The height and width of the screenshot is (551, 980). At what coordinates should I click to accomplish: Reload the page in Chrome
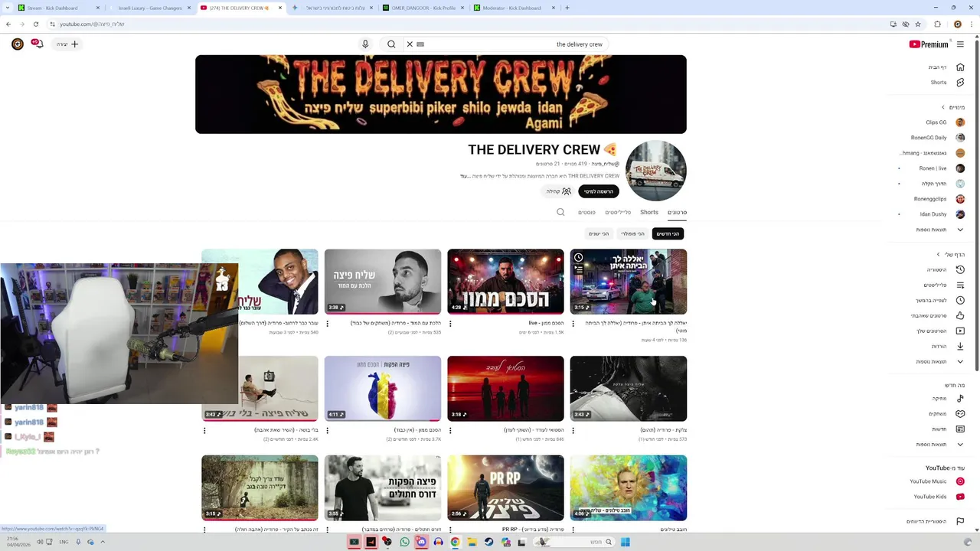(x=35, y=24)
